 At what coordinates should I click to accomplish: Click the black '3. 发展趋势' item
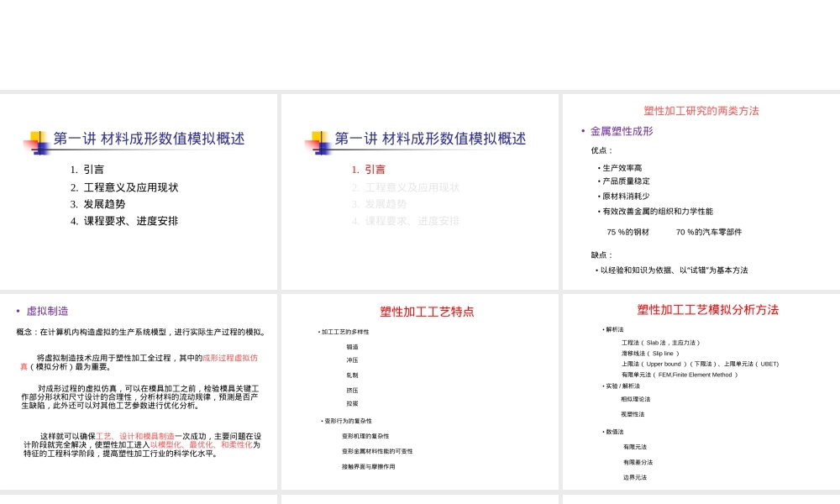tap(98, 204)
